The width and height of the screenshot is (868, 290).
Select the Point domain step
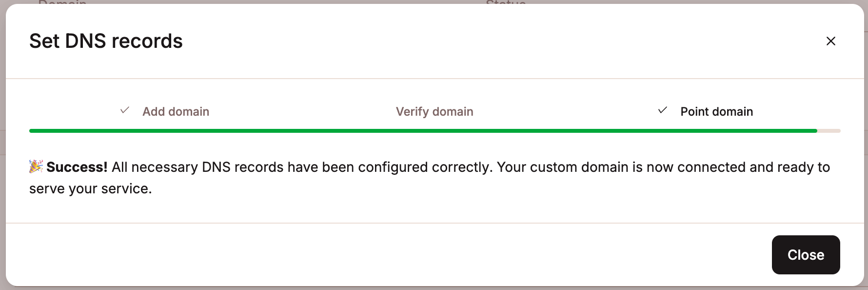(x=716, y=111)
